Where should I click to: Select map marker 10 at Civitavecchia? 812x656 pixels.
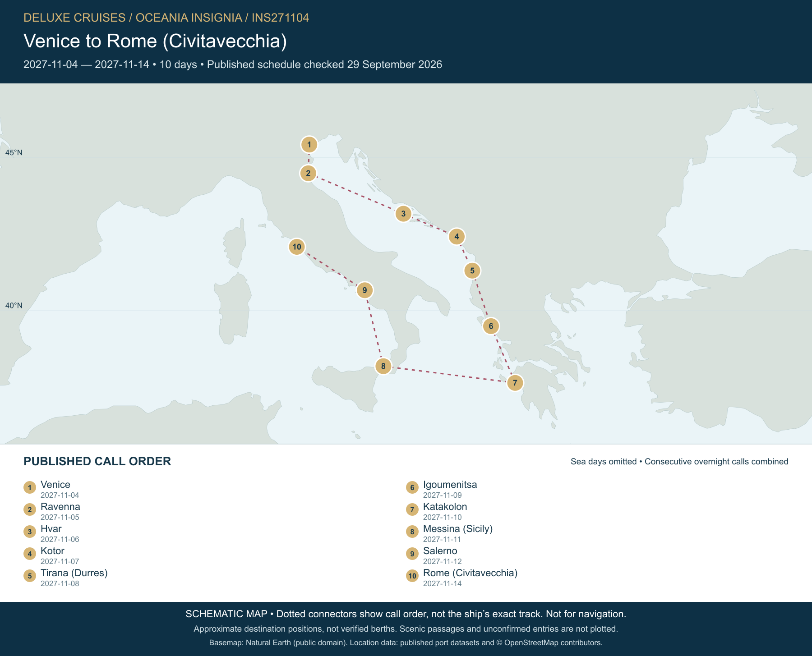tap(296, 247)
